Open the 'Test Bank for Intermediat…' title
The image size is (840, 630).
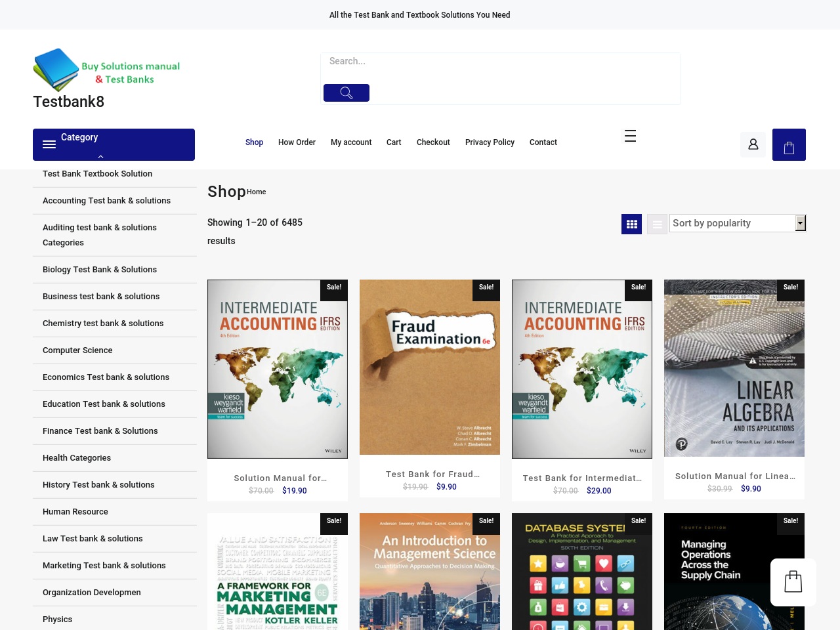582,478
